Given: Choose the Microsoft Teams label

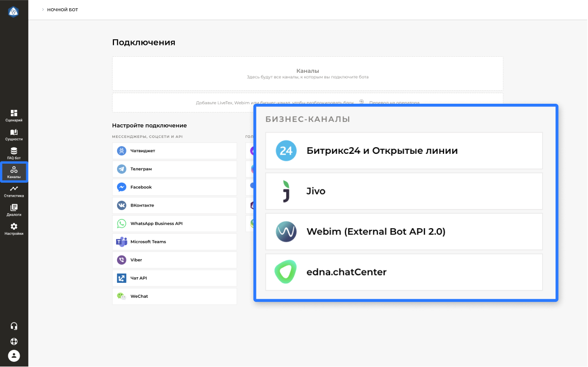Looking at the screenshot, I should tap(148, 242).
